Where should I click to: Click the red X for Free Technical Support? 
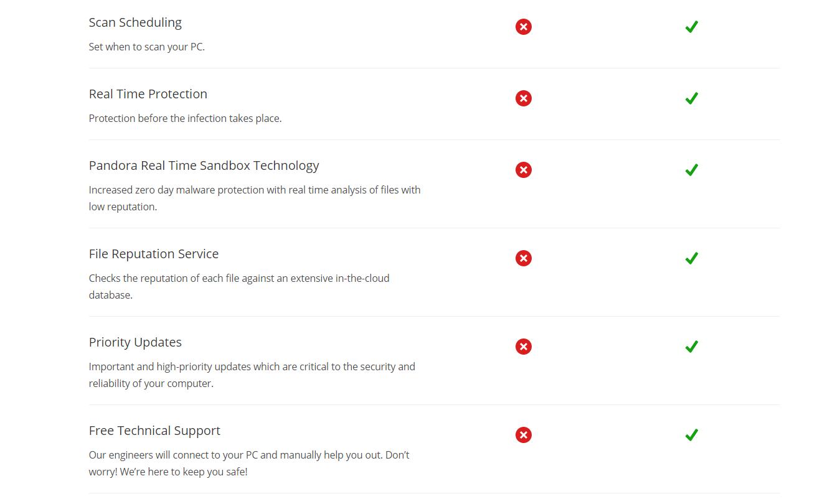click(x=523, y=435)
